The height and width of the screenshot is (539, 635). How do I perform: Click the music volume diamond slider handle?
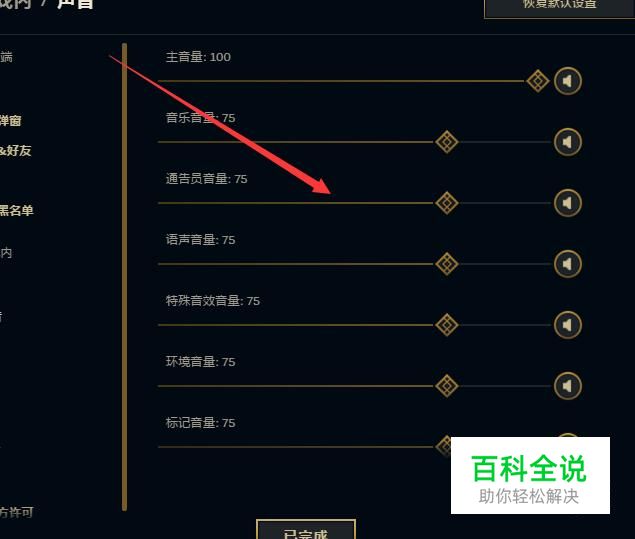pyautogui.click(x=447, y=142)
